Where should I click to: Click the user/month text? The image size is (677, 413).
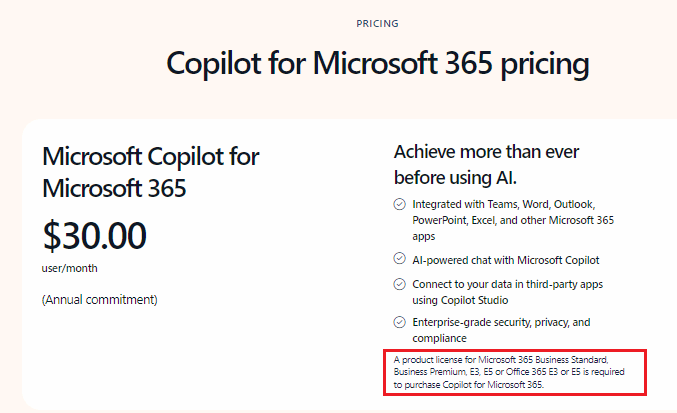[x=70, y=268]
